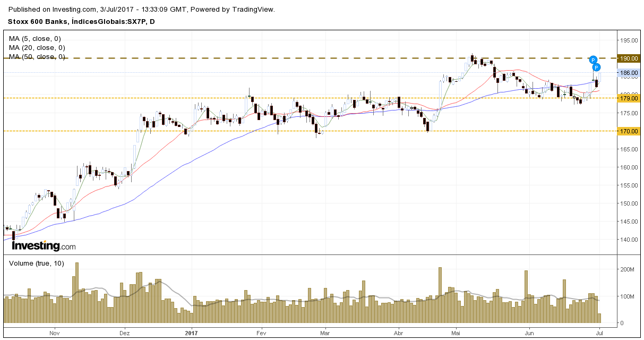Screen dimensions: 644x340
Task: Select the 190.00 price label tag
Action: coord(629,58)
